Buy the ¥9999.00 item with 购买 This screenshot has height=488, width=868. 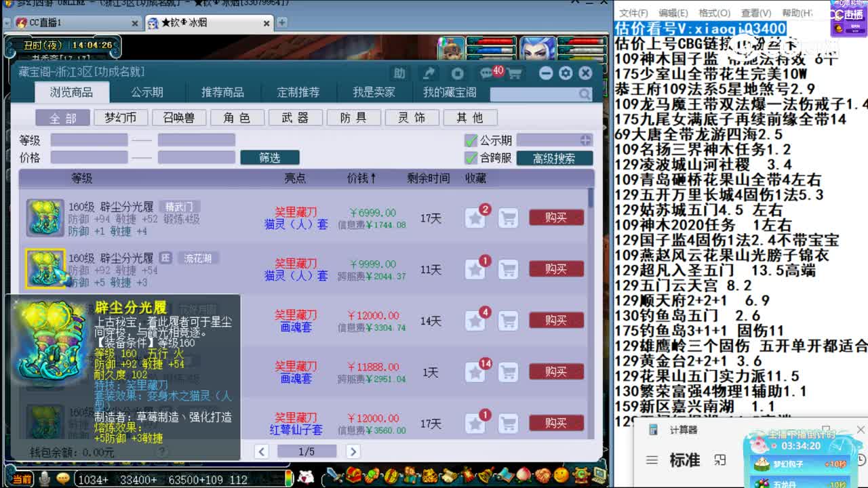[x=556, y=269]
